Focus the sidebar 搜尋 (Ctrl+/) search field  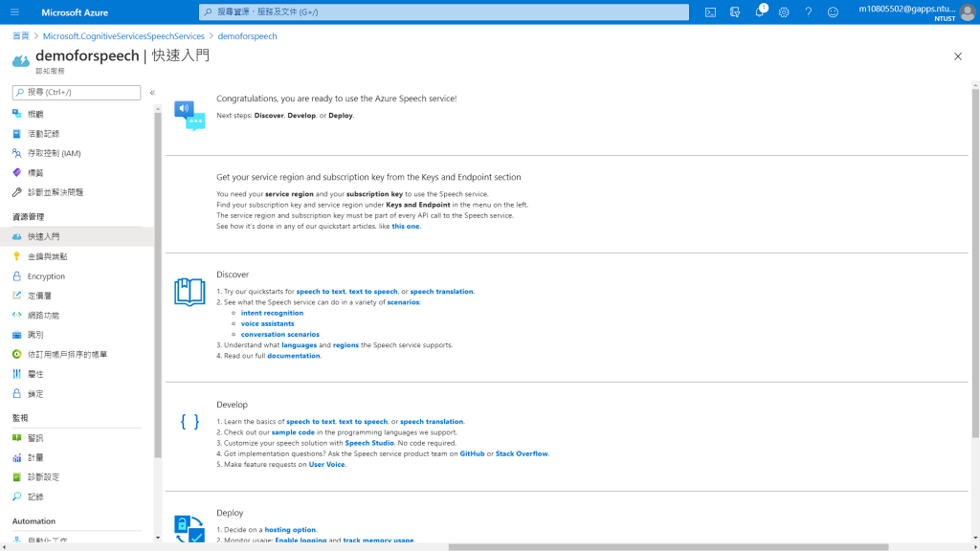(77, 93)
